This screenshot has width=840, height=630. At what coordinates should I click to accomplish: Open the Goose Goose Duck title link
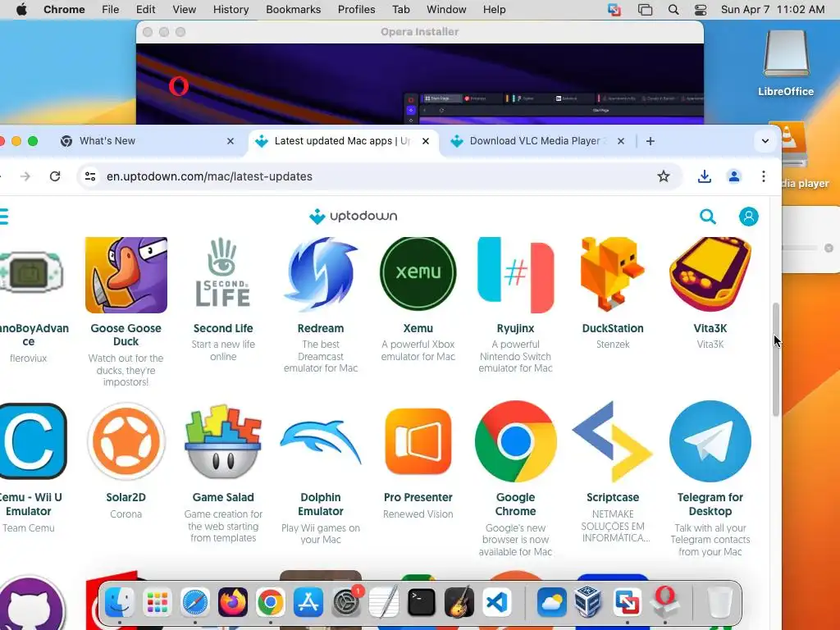(126, 335)
